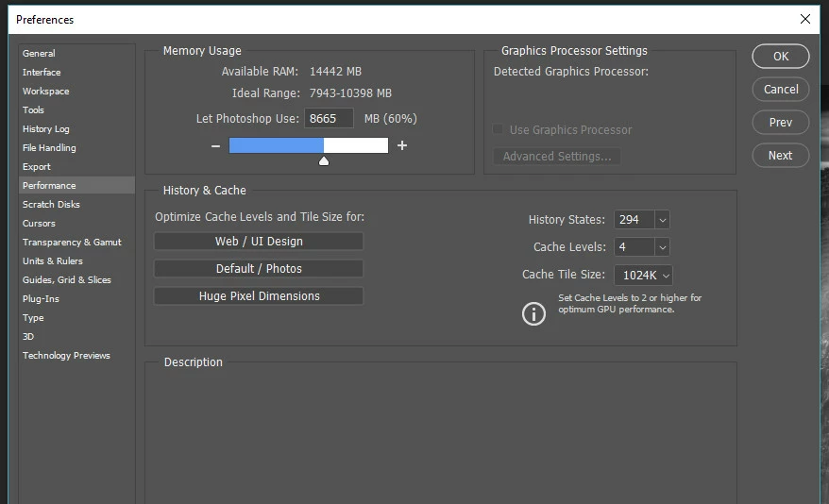The image size is (829, 504).
Task: Click the MB (60%) text
Action: tap(390, 118)
